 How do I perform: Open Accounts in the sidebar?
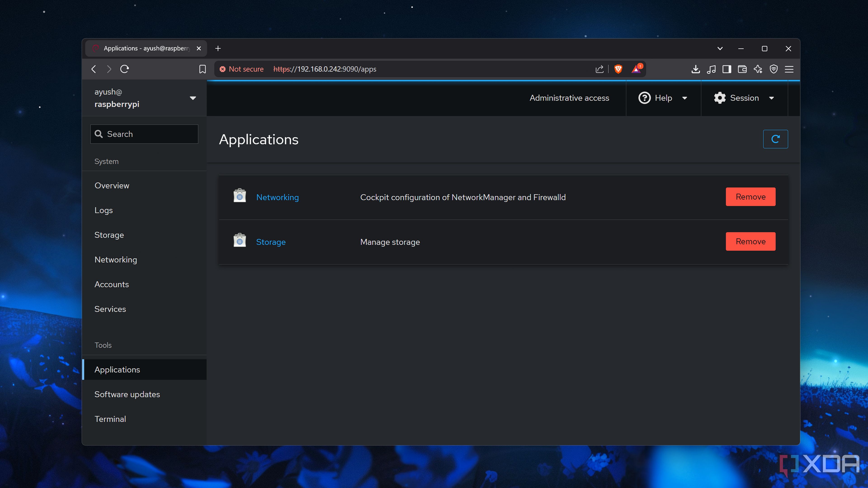tap(144, 284)
